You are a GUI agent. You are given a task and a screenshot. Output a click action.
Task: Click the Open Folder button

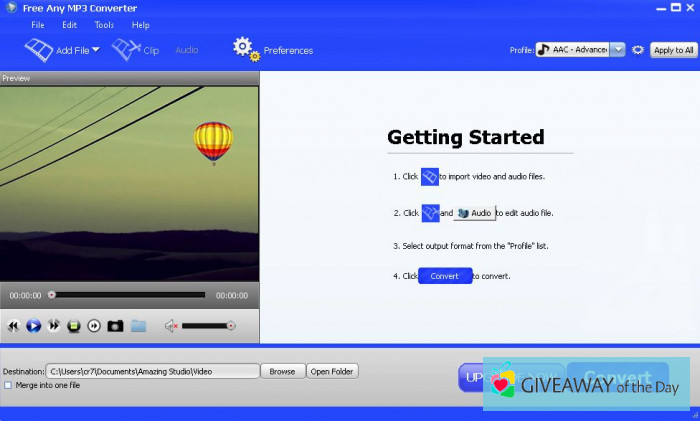coord(332,371)
